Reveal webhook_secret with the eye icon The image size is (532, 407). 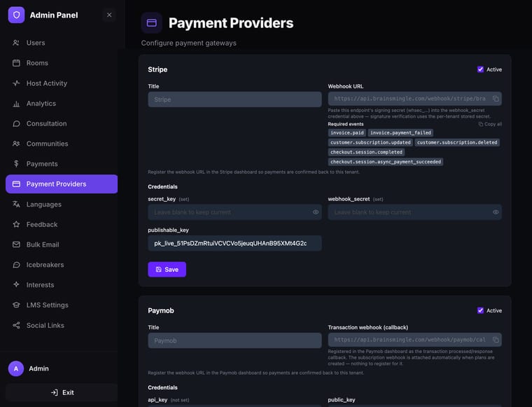[x=496, y=212]
